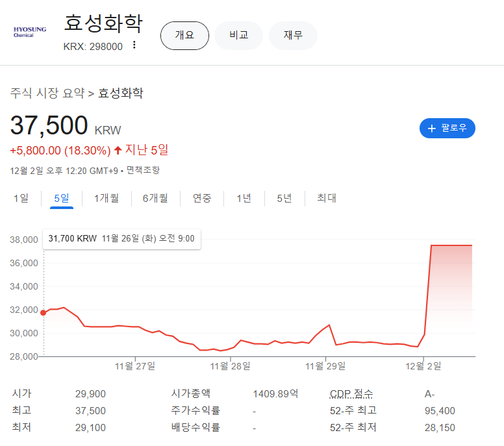Click the 주가수익률 label
Image resolution: width=504 pixels, height=446 pixels.
pos(195,410)
